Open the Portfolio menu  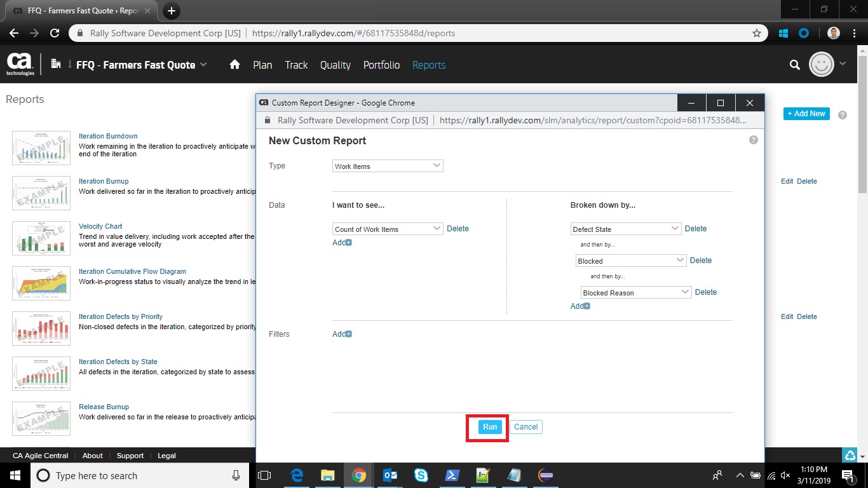(381, 65)
